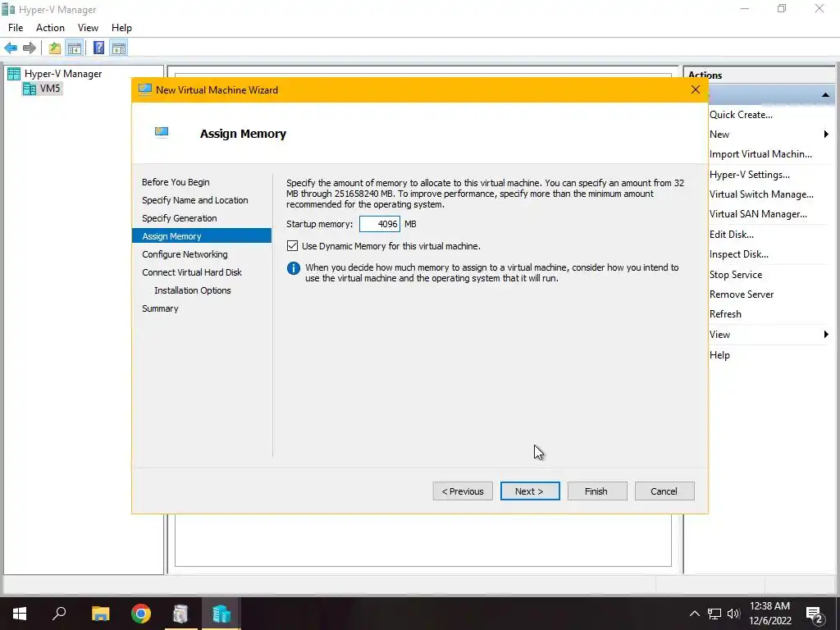Expand the New submenu arrow in Actions
This screenshot has height=630, width=840.
click(826, 135)
